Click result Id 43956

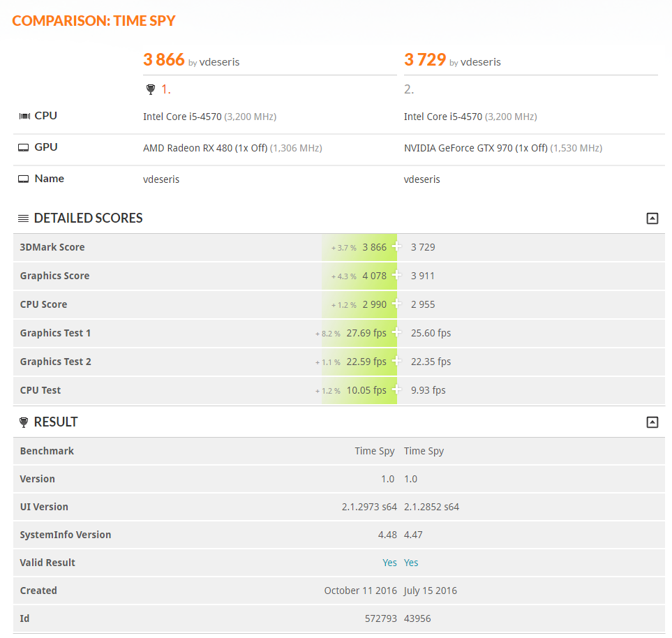[417, 618]
